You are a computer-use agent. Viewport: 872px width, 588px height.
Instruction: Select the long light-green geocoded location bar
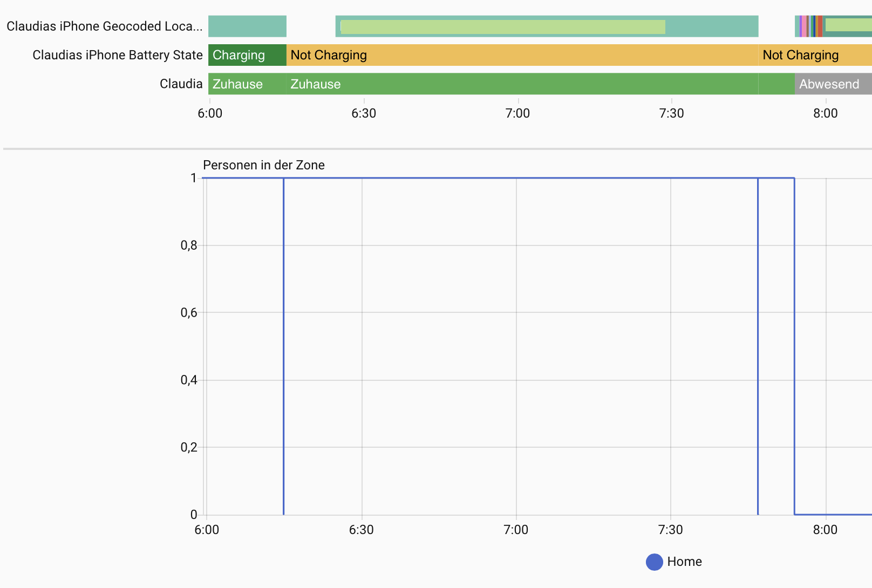click(502, 27)
